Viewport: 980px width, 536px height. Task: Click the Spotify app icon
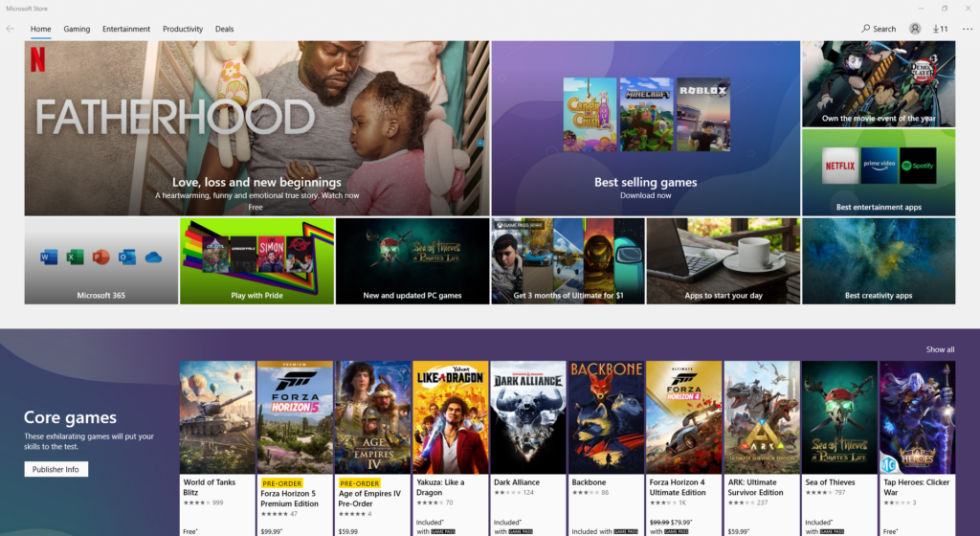click(917, 166)
